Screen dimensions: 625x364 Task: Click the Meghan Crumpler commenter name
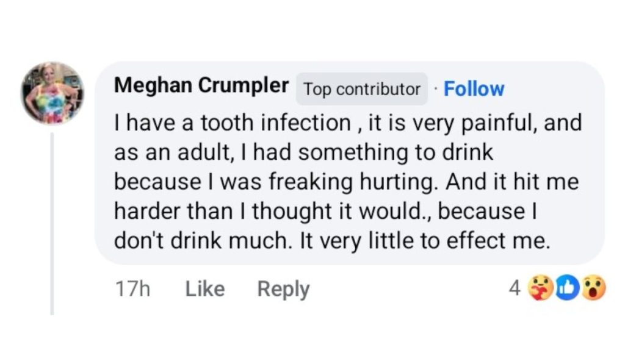201,87
